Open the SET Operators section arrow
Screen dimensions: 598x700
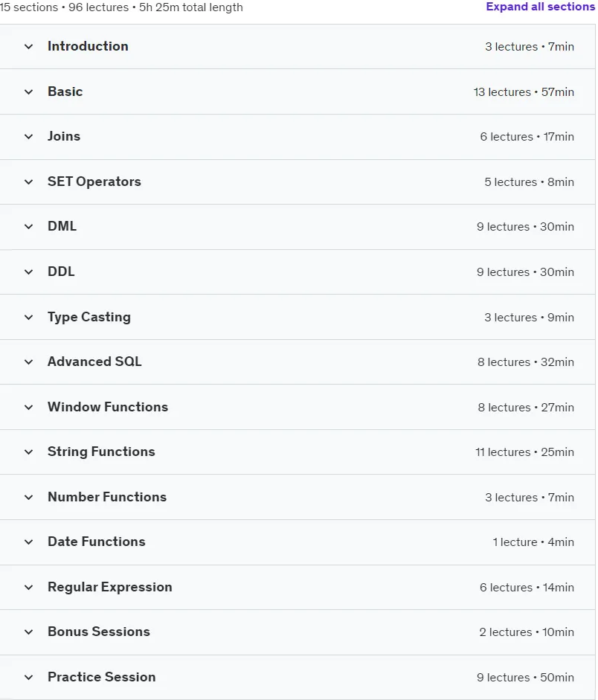coord(28,182)
